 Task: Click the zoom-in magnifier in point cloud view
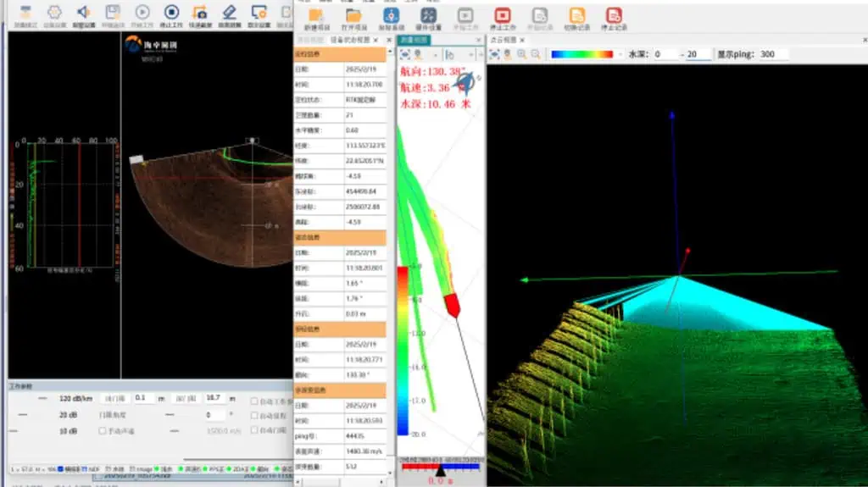coord(522,54)
